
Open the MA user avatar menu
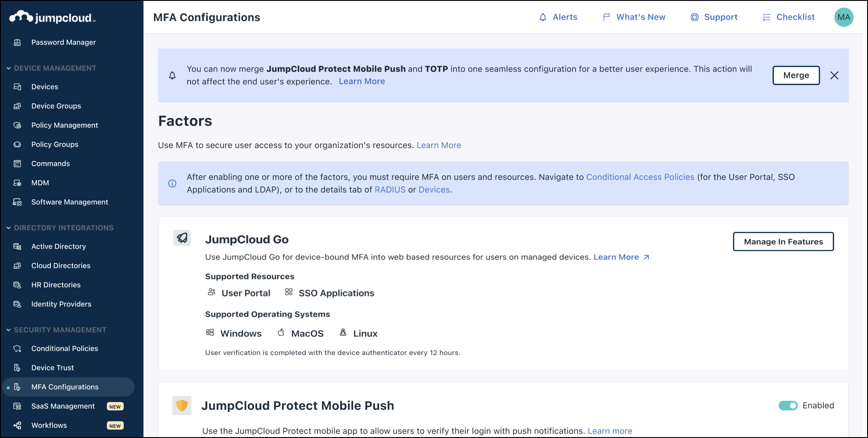pyautogui.click(x=844, y=17)
